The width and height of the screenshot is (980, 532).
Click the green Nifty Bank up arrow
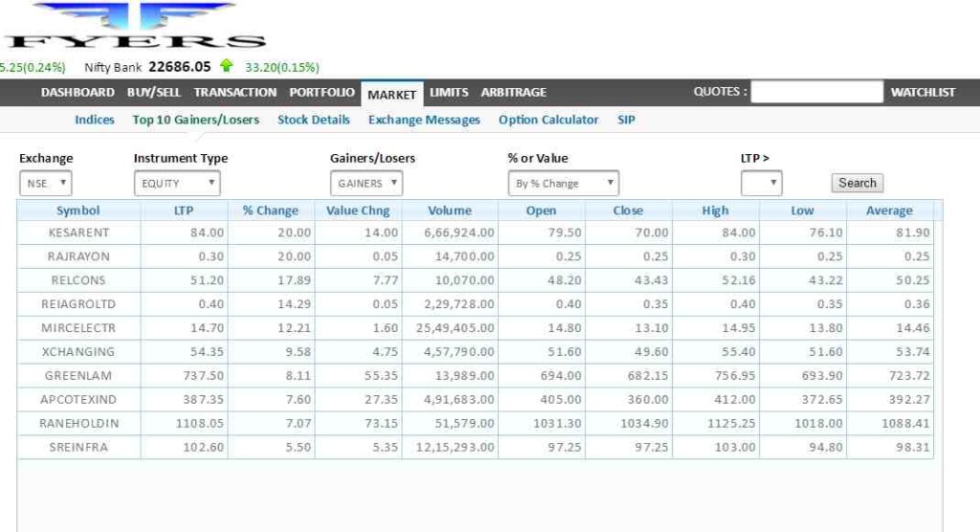click(226, 66)
